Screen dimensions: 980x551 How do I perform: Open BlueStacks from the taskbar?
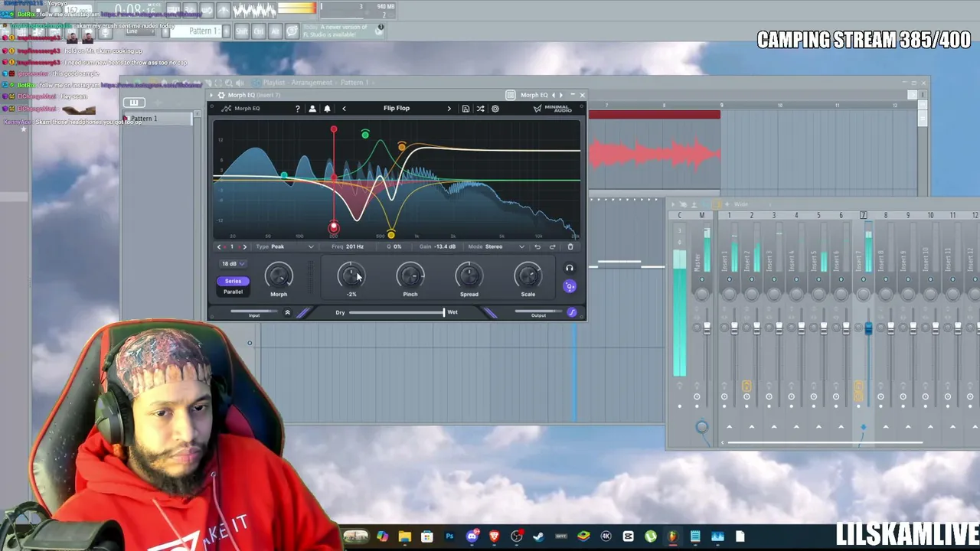(583, 536)
